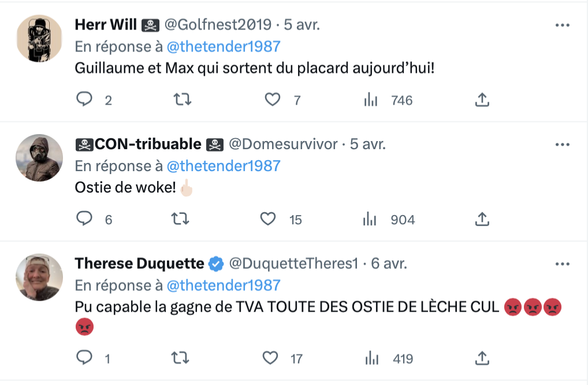
Task: Retweet Therese Duquette's tweet
Action: click(180, 358)
